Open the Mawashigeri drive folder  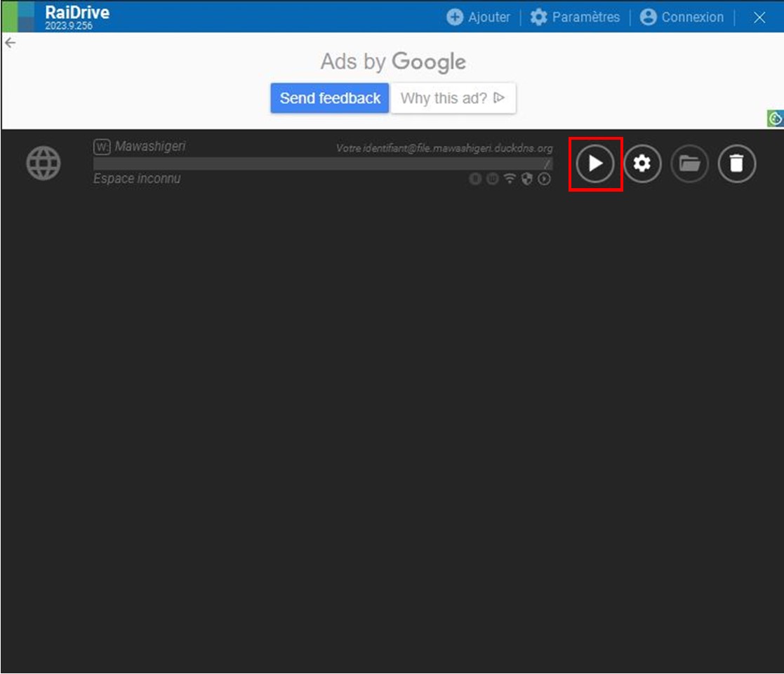pos(689,164)
